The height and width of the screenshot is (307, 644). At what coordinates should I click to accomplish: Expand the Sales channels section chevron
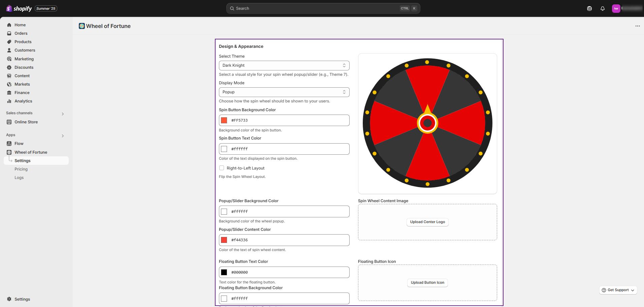click(x=63, y=114)
